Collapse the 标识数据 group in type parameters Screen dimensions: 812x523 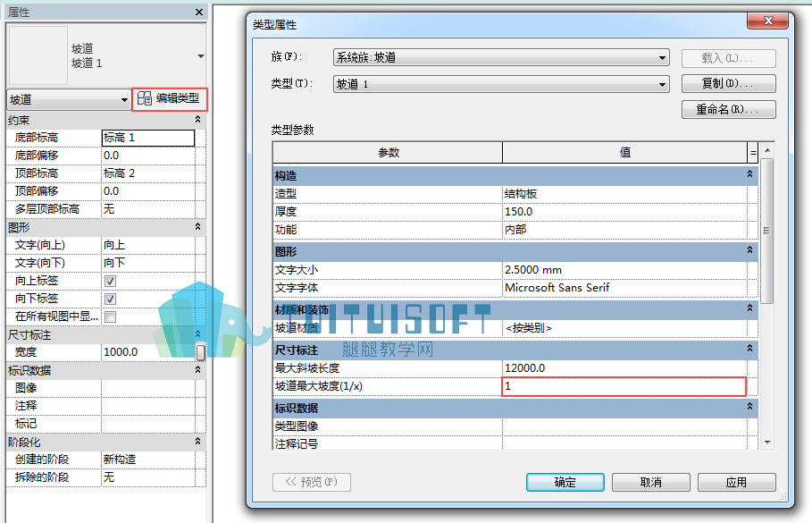749,408
